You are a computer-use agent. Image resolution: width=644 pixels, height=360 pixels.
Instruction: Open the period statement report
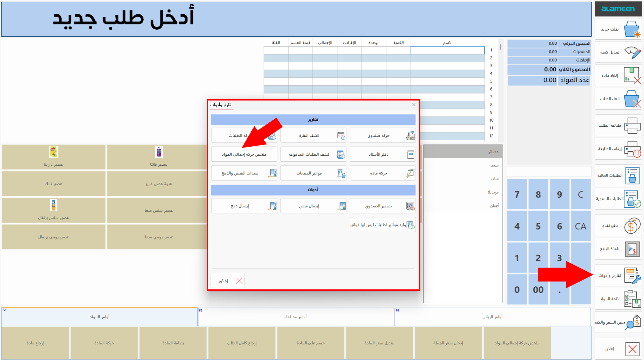point(313,135)
